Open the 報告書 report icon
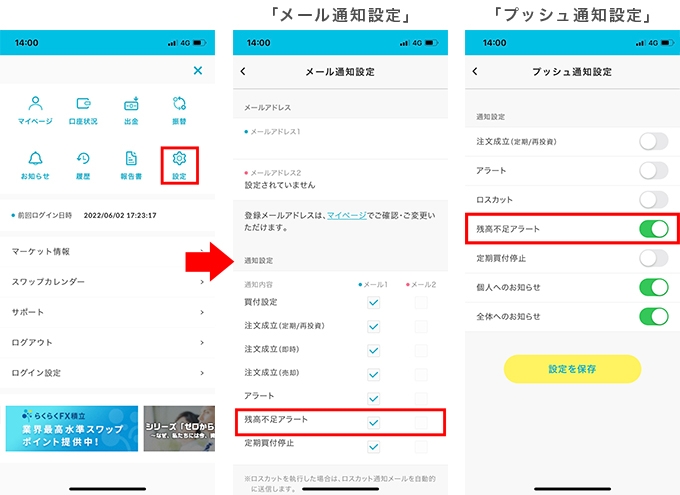680x495 pixels. click(131, 164)
